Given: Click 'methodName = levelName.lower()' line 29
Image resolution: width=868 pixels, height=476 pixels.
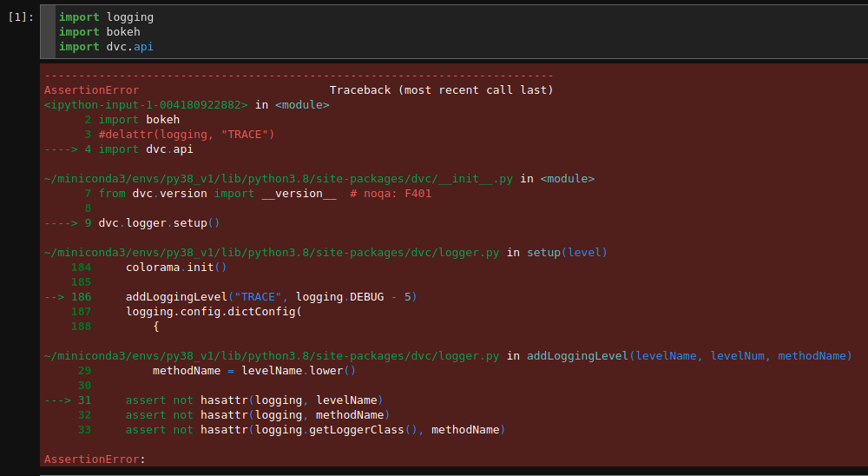Looking at the screenshot, I should (x=254, y=370).
